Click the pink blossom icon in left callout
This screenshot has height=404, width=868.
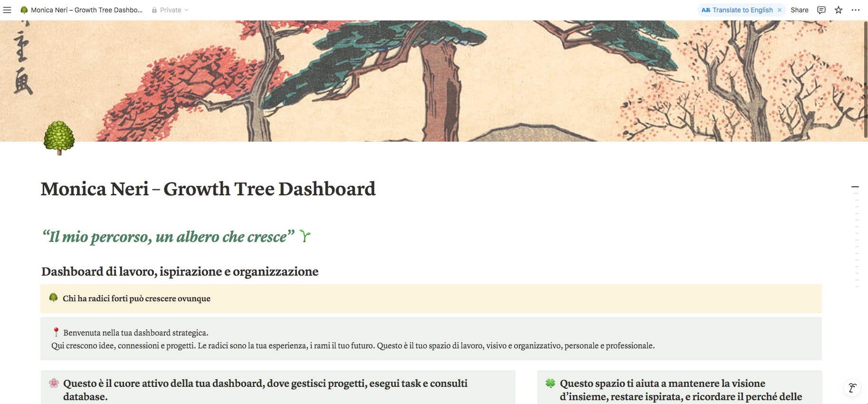(x=54, y=383)
